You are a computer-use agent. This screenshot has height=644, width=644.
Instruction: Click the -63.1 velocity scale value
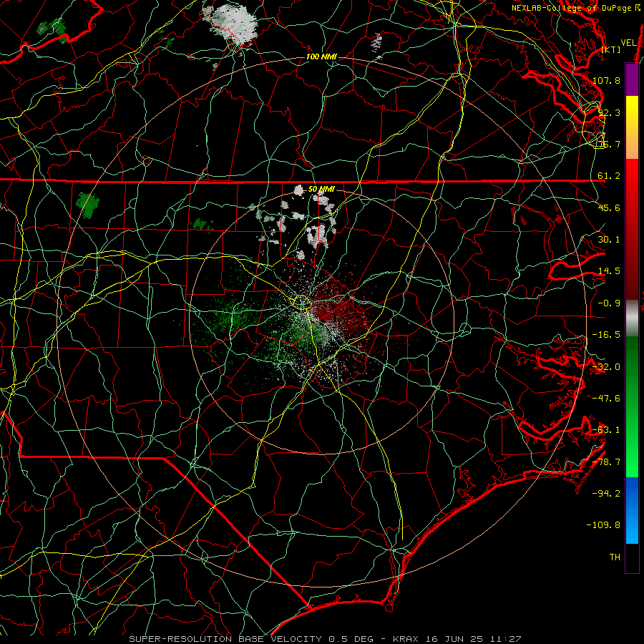coord(607,430)
